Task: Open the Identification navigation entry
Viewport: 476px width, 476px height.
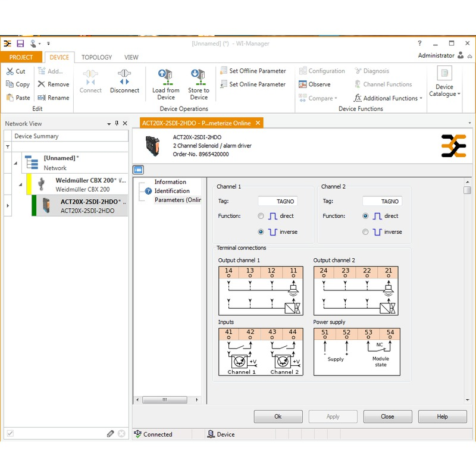Action: [x=172, y=191]
